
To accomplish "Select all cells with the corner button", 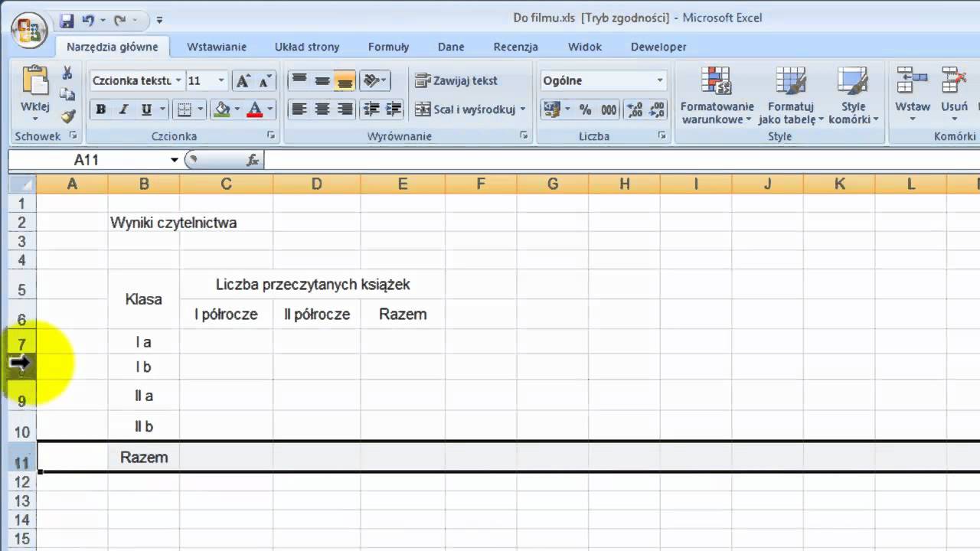I will (22, 184).
